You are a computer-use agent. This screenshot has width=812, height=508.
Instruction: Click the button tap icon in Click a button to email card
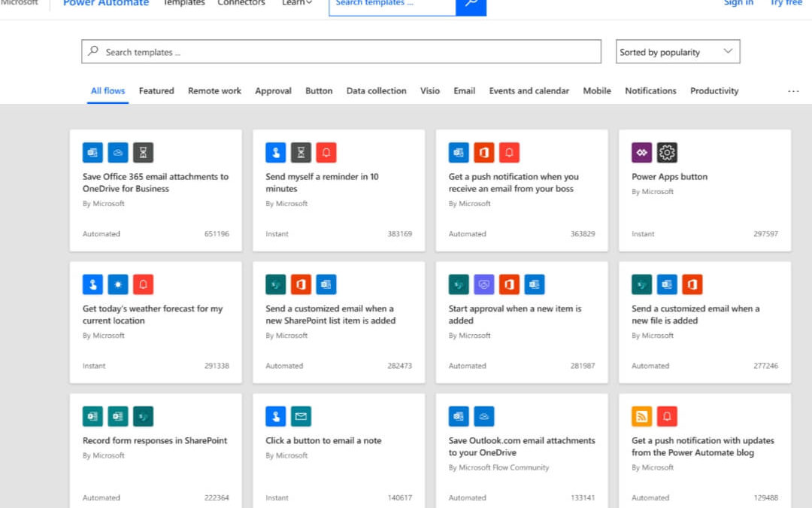click(275, 416)
